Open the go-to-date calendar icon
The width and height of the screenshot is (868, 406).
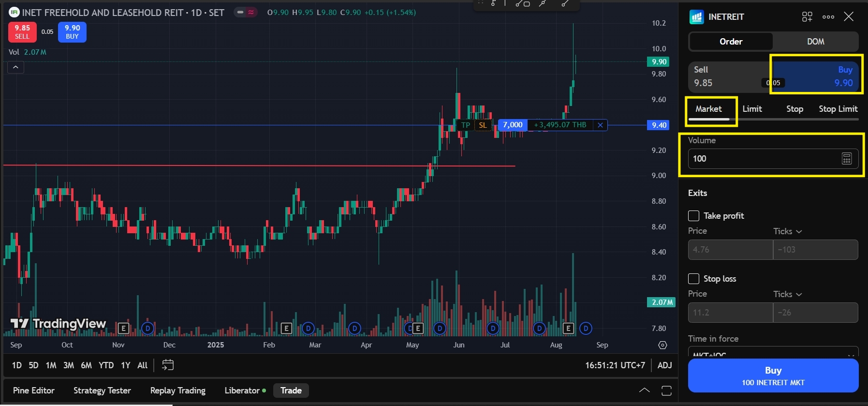click(167, 365)
